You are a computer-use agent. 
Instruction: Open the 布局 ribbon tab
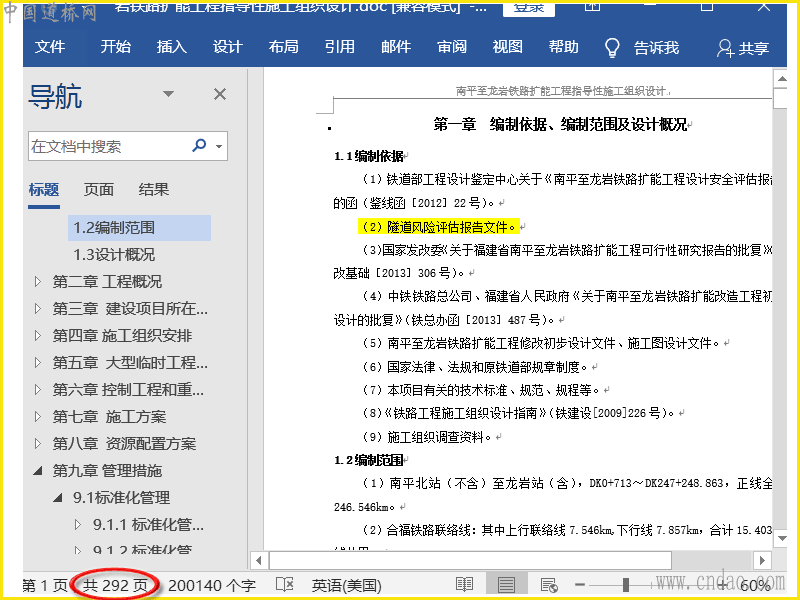point(284,47)
